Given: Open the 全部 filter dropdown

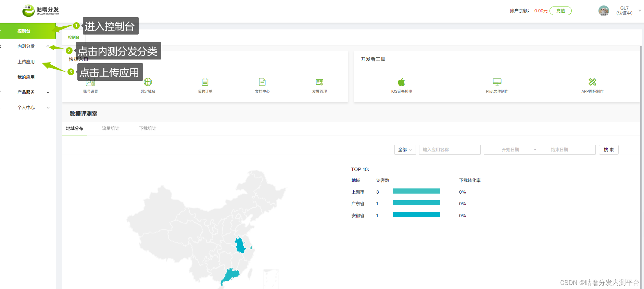Looking at the screenshot, I should (405, 149).
